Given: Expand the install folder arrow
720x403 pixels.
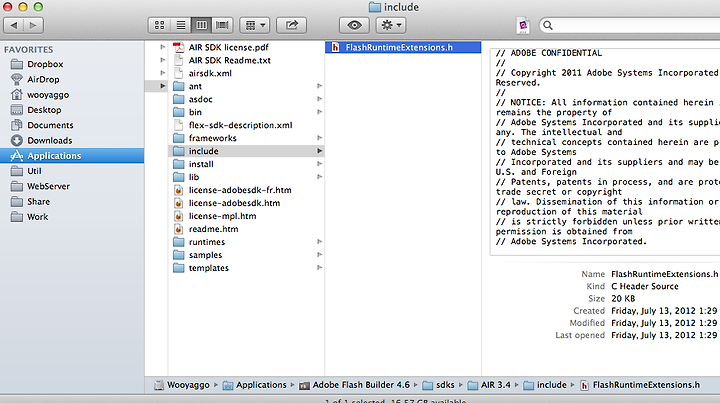Looking at the screenshot, I should coord(319,164).
